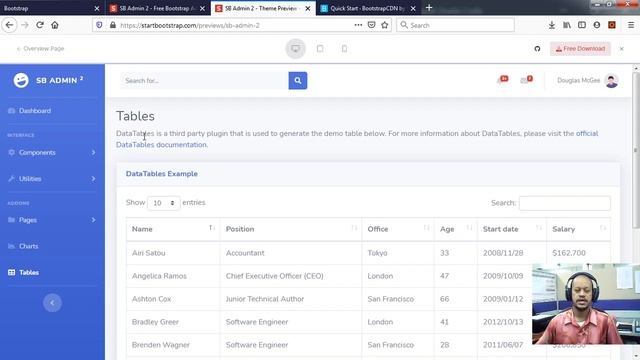
Task: Open the Show entries count dropdown
Action: pos(163,203)
